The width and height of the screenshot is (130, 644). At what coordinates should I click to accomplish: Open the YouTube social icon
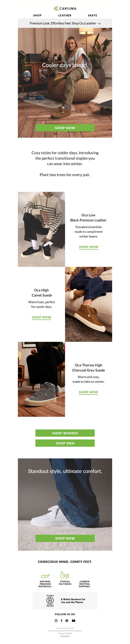pyautogui.click(x=74, y=620)
